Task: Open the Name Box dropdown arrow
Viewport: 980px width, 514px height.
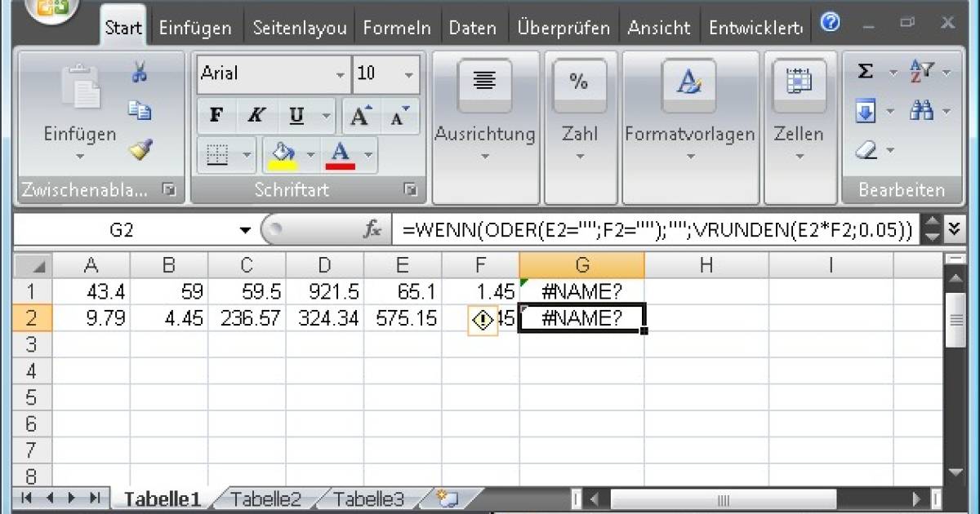Action: coord(245,232)
